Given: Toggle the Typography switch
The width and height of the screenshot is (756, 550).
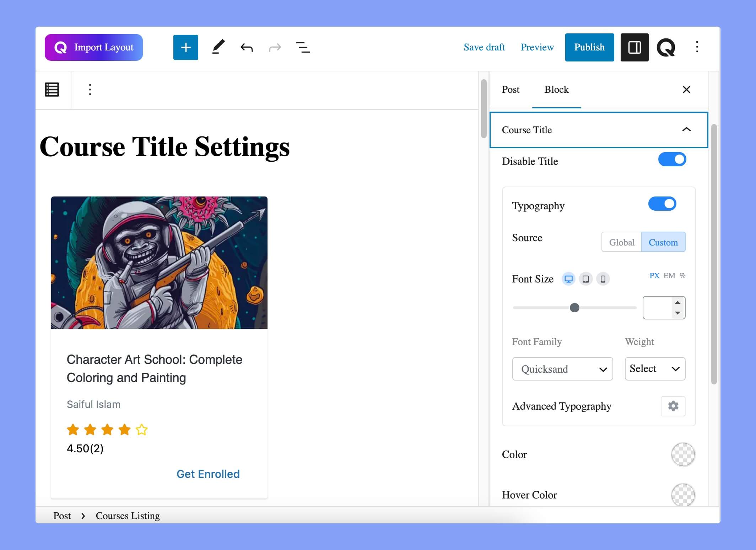Looking at the screenshot, I should [662, 204].
